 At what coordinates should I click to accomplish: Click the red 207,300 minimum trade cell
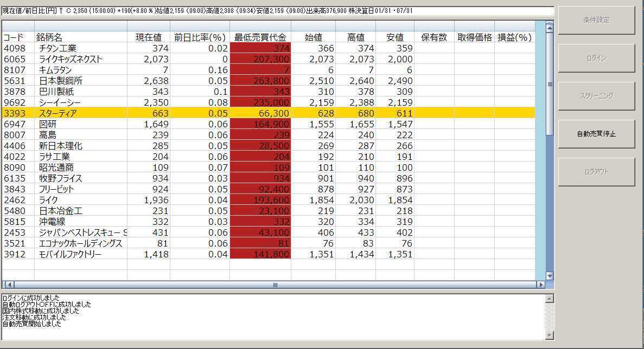260,59
